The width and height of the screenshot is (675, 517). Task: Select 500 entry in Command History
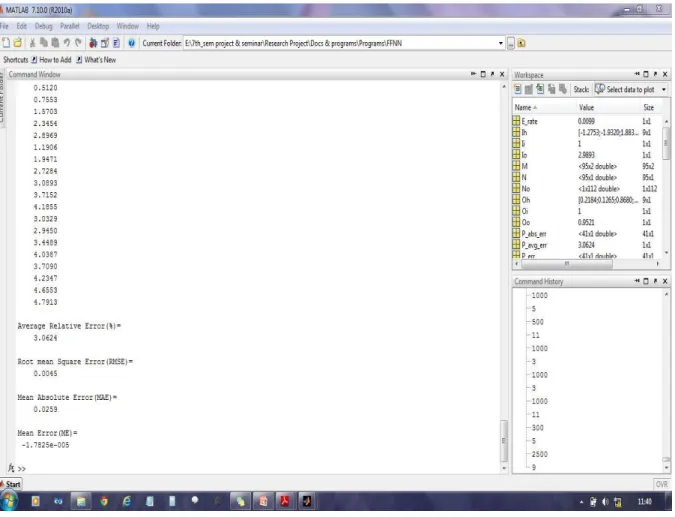(x=538, y=322)
